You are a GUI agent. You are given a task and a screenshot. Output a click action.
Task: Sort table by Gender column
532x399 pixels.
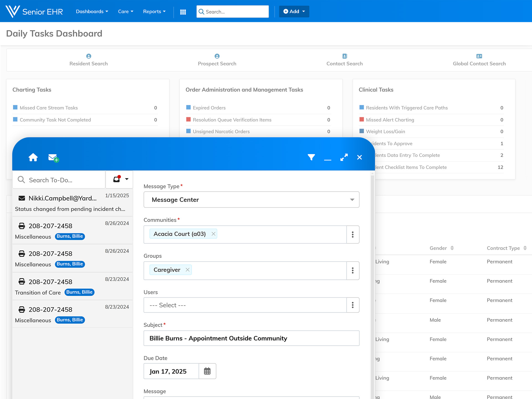tap(452, 248)
